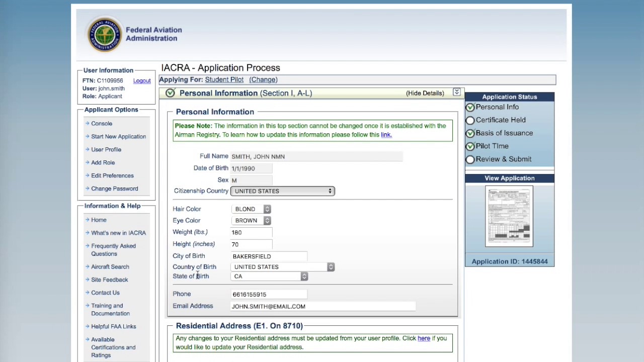Click the Personal Info status check icon
This screenshot has width=644, height=362.
[470, 107]
